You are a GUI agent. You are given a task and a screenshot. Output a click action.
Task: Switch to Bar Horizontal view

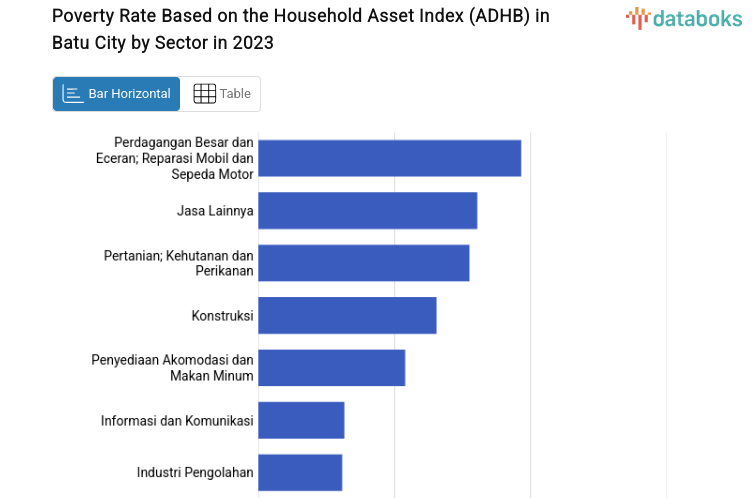click(117, 94)
